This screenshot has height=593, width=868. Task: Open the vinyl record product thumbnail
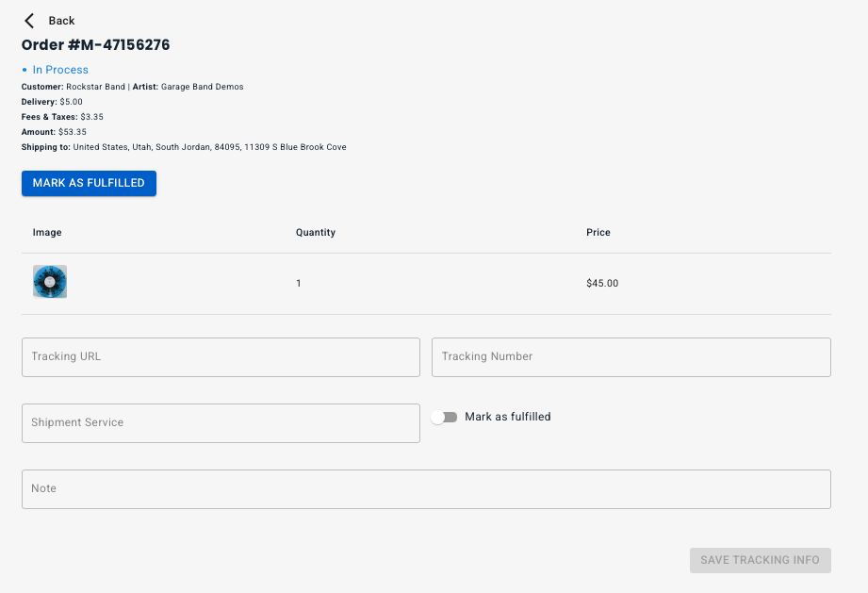click(x=50, y=282)
